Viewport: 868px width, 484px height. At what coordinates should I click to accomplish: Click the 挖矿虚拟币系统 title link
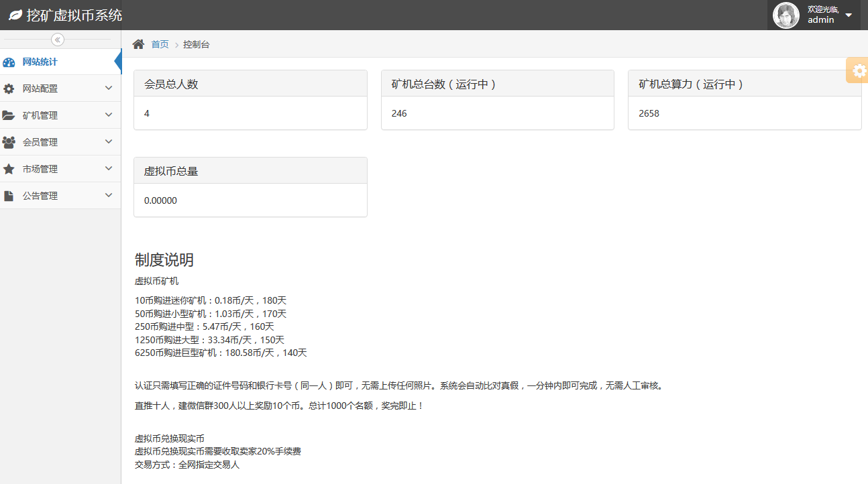[74, 15]
